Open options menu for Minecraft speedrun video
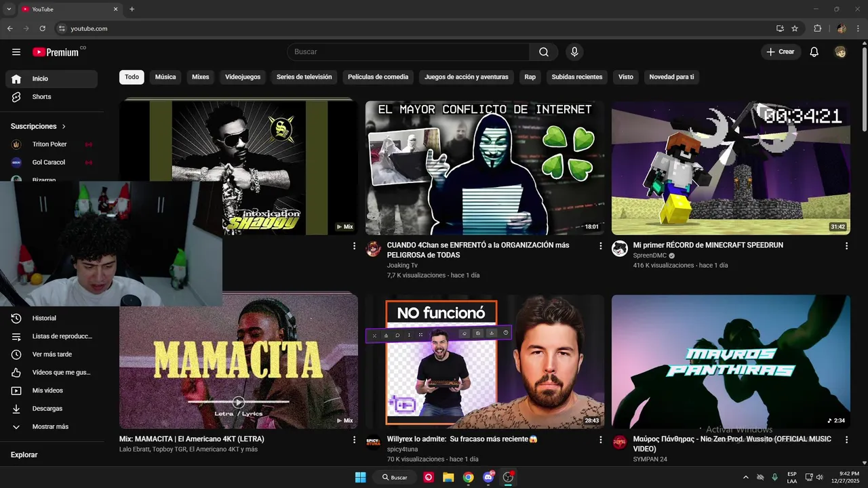This screenshot has width=868, height=488. (x=846, y=246)
